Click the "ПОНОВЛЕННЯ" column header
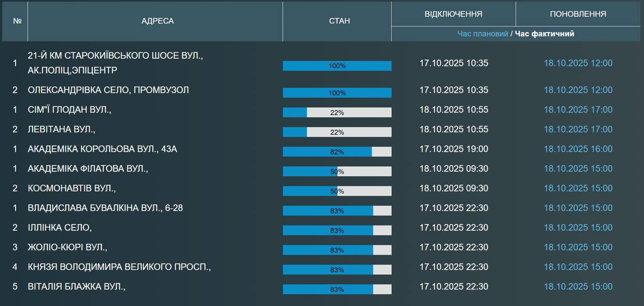Screen dimensions: 644x306 pyautogui.click(x=578, y=14)
